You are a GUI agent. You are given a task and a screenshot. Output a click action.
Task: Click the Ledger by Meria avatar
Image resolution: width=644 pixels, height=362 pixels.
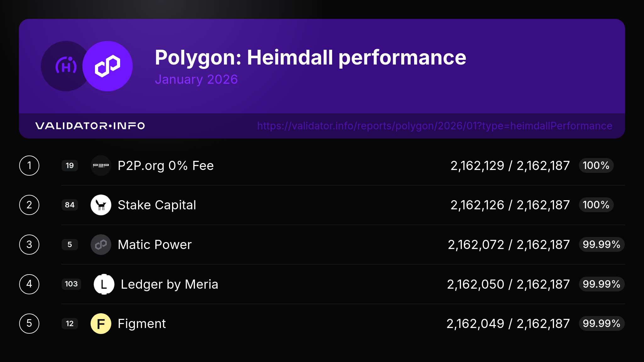click(104, 284)
